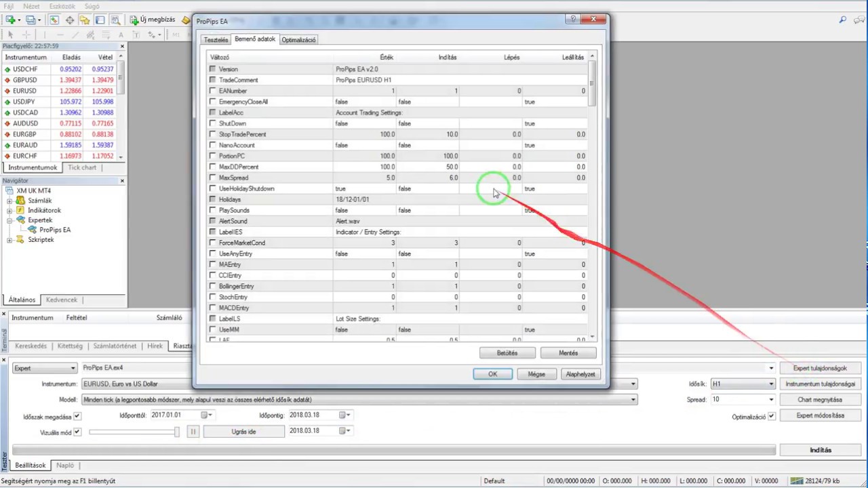Click the Mégse cancel button
This screenshot has width=868, height=488.
pyautogui.click(x=536, y=374)
